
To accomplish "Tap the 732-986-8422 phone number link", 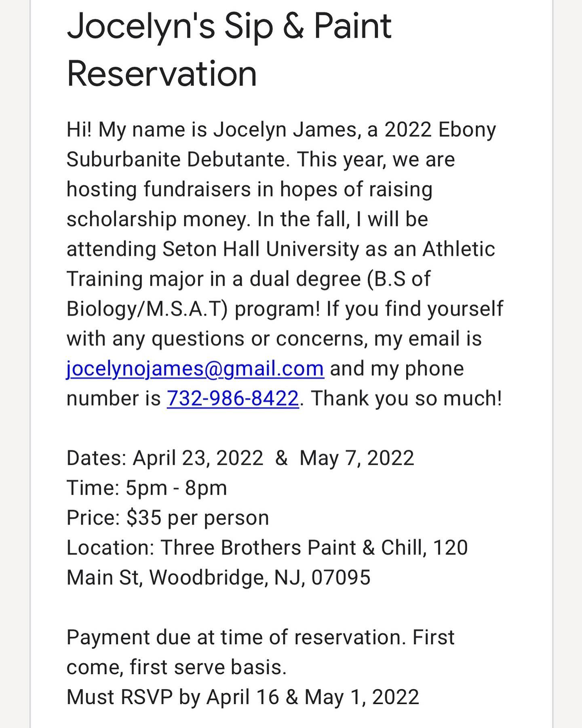I will [233, 398].
